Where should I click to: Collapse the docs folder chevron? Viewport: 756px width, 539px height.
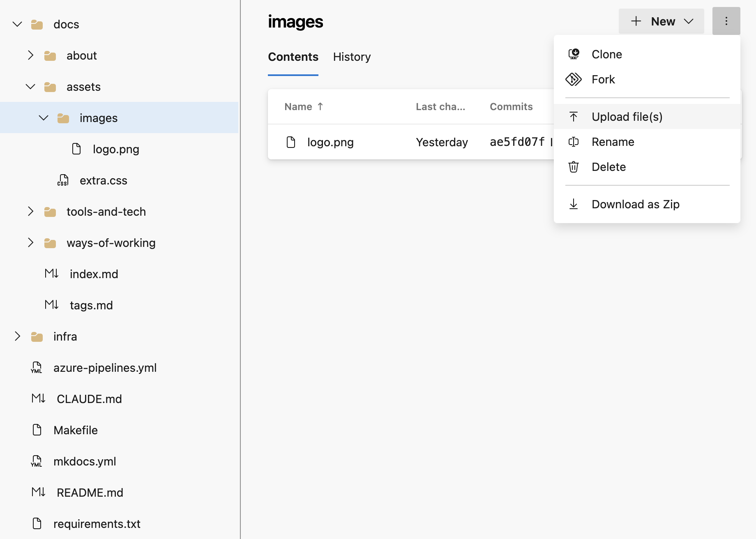[17, 24]
